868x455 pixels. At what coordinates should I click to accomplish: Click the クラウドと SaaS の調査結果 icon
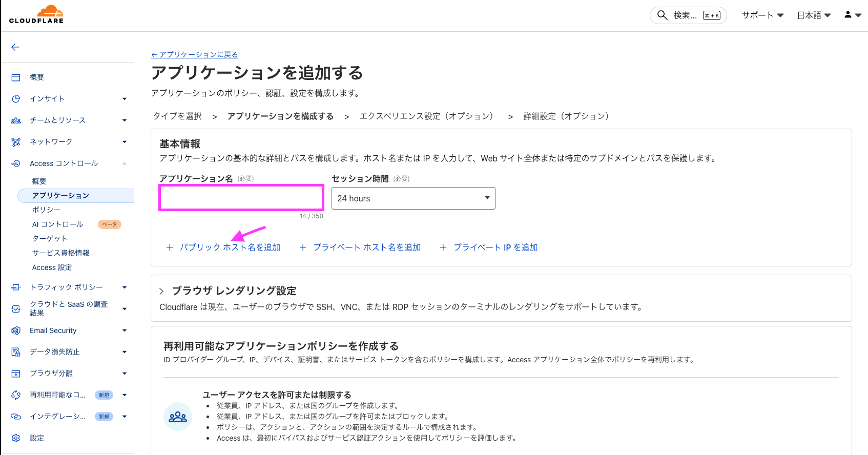tap(16, 309)
